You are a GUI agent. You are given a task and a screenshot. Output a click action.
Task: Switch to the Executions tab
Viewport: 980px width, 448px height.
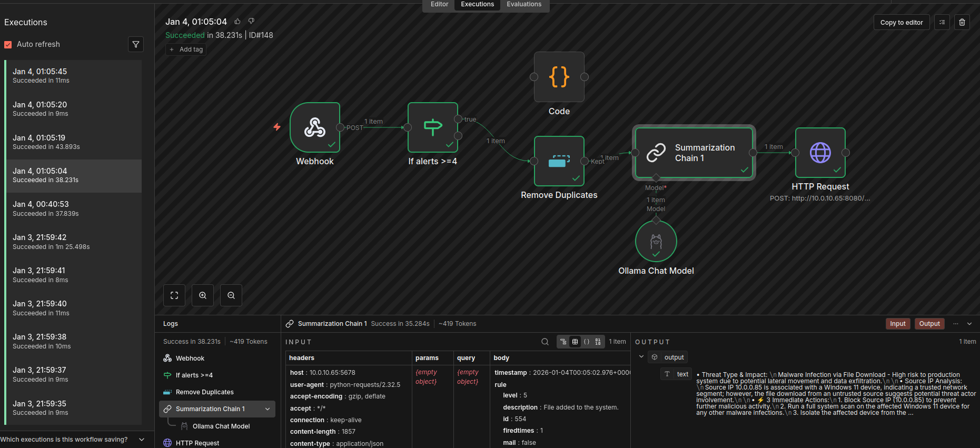point(478,4)
